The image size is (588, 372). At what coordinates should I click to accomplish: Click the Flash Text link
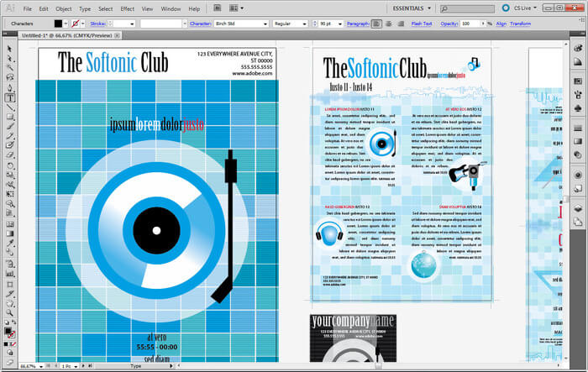click(x=422, y=24)
